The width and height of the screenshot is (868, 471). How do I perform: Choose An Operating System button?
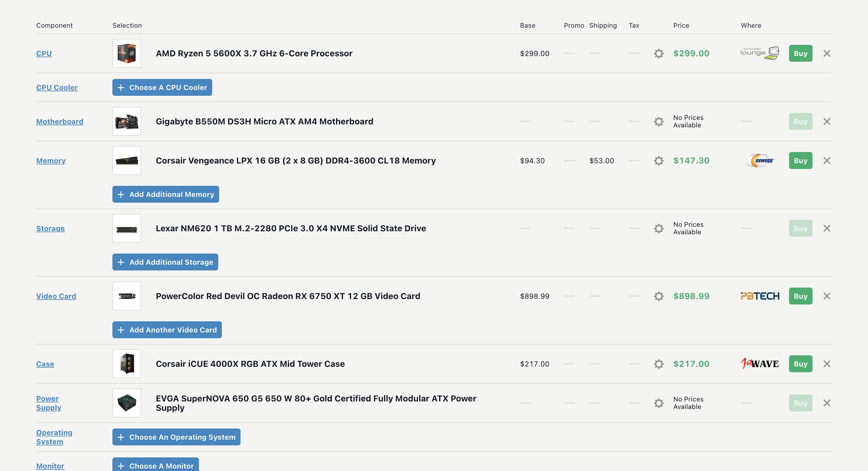(x=176, y=437)
